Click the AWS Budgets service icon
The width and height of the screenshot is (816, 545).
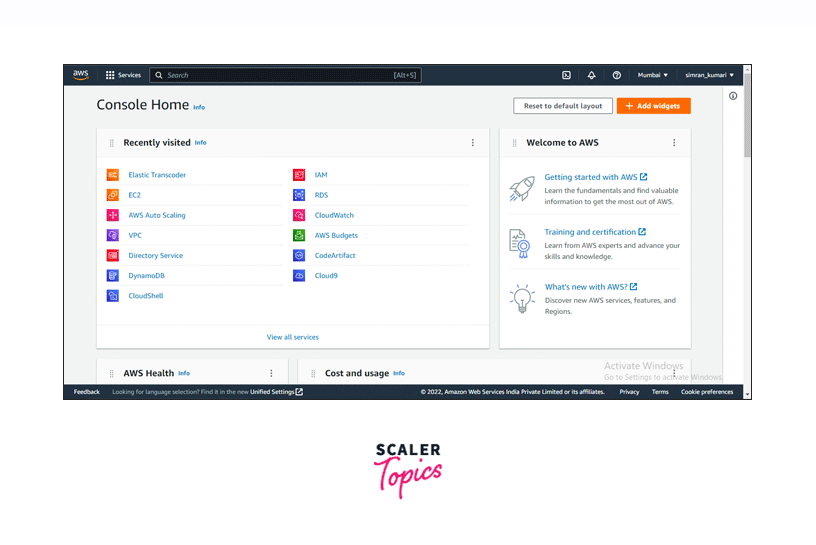[299, 235]
